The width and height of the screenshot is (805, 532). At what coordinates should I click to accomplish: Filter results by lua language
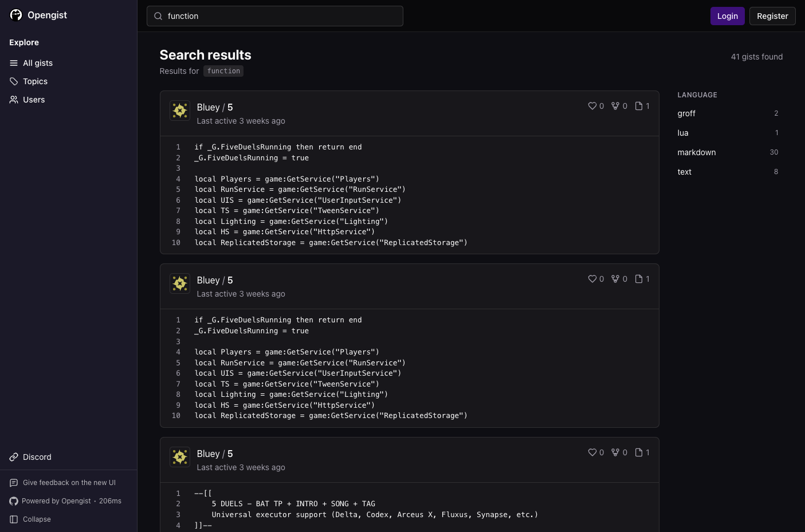click(728, 133)
